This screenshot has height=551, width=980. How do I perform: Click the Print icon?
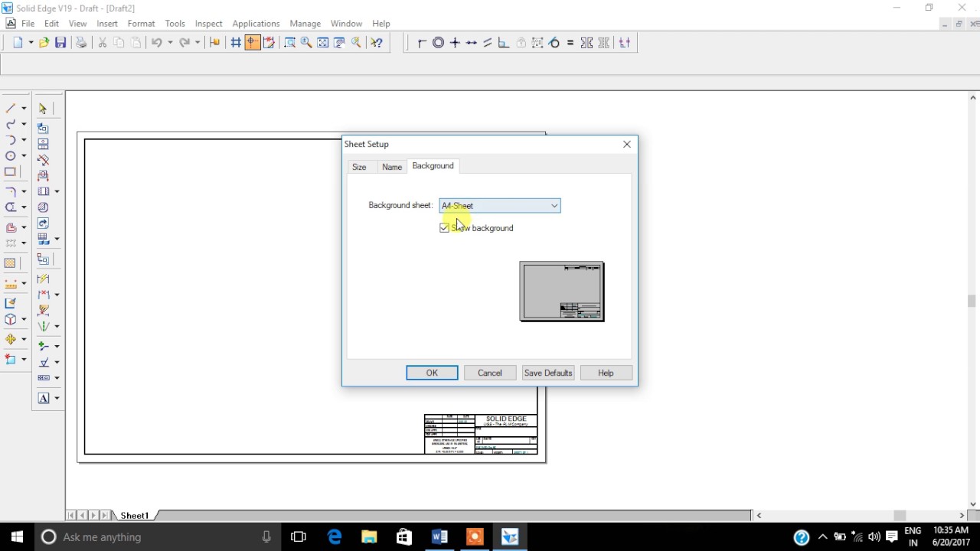pyautogui.click(x=81, y=43)
